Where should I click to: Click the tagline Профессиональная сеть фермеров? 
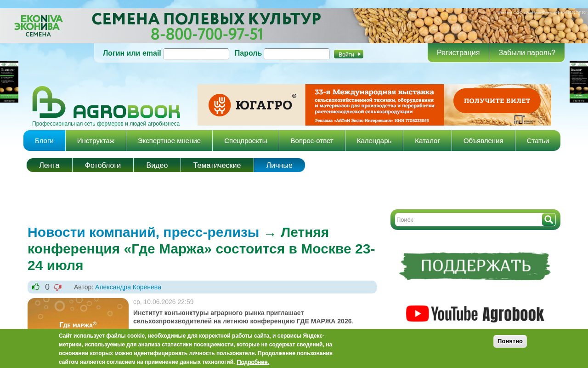[x=106, y=124]
